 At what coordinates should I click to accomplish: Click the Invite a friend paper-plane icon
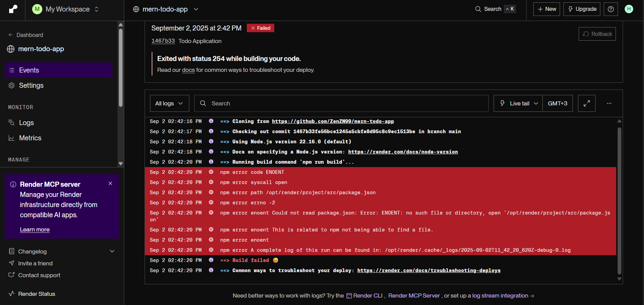(x=12, y=263)
